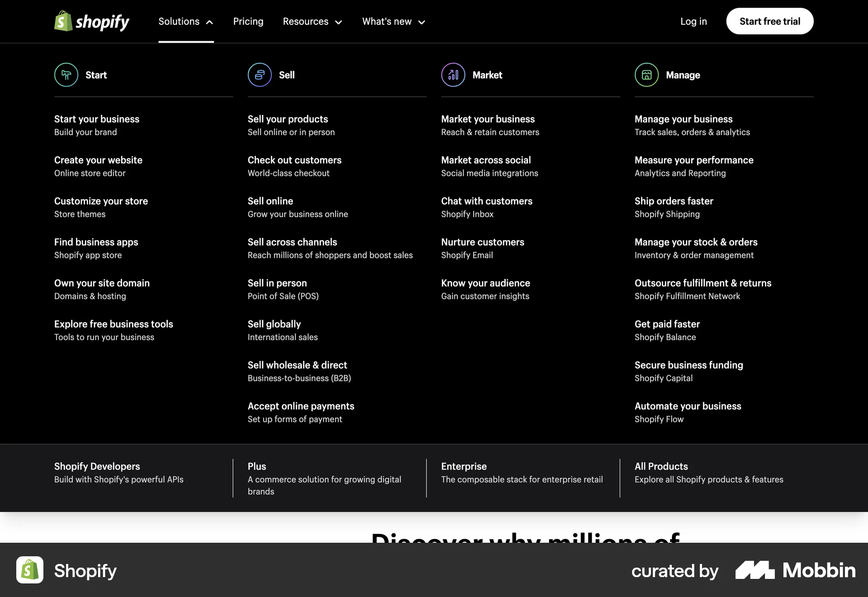868x597 pixels.
Task: Select the Start category icon
Action: click(66, 75)
